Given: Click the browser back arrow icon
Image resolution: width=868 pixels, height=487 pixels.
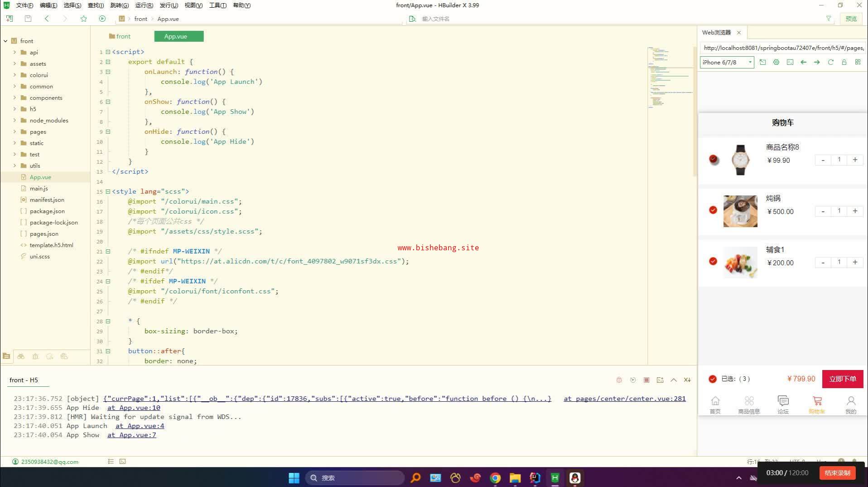Looking at the screenshot, I should (803, 62).
